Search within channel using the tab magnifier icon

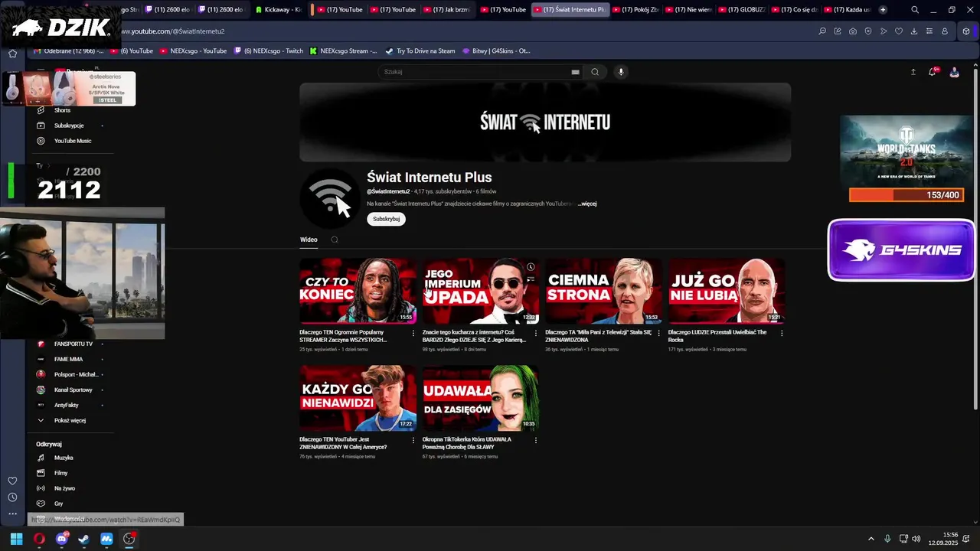pos(335,240)
